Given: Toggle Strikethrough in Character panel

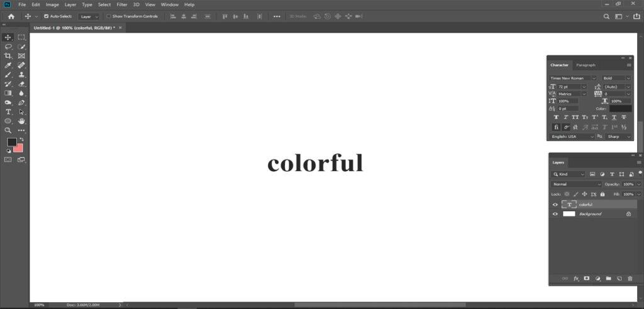Looking at the screenshot, I should pos(624,118).
